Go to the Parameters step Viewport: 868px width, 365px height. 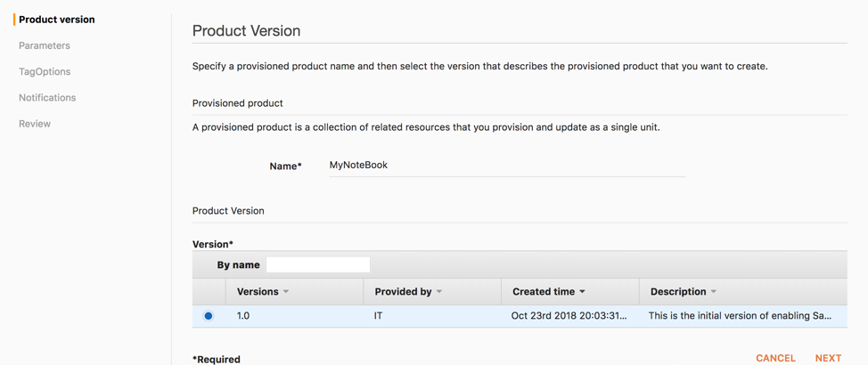[45, 45]
